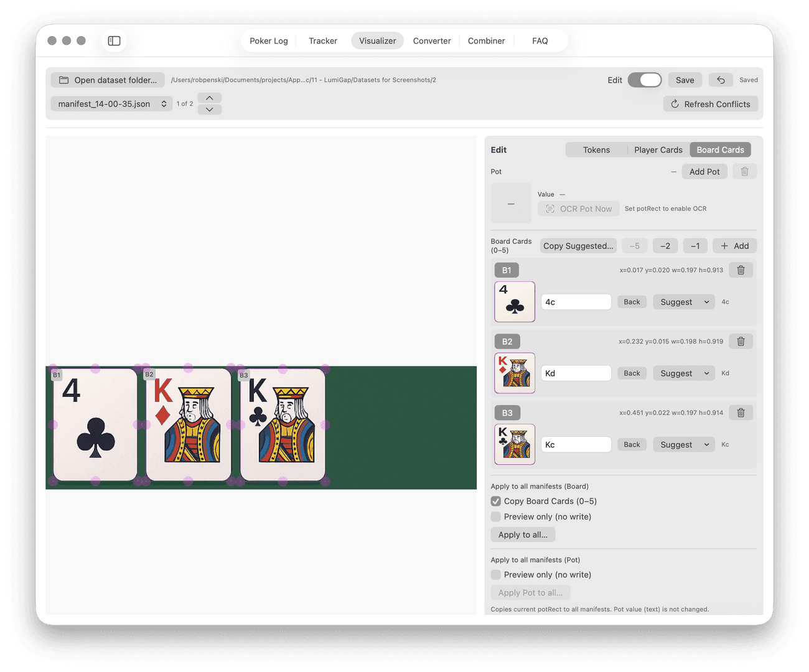Open Suggest dropdown for card B1
The height and width of the screenshot is (672, 809).
click(x=684, y=302)
